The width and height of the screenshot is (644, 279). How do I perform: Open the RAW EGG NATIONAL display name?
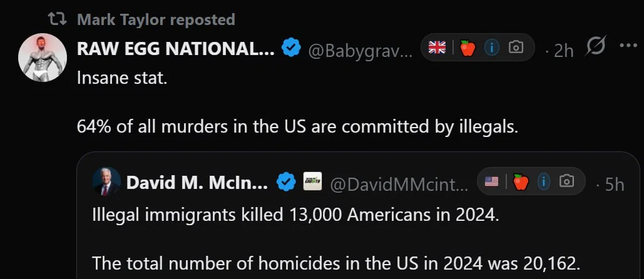(175, 49)
